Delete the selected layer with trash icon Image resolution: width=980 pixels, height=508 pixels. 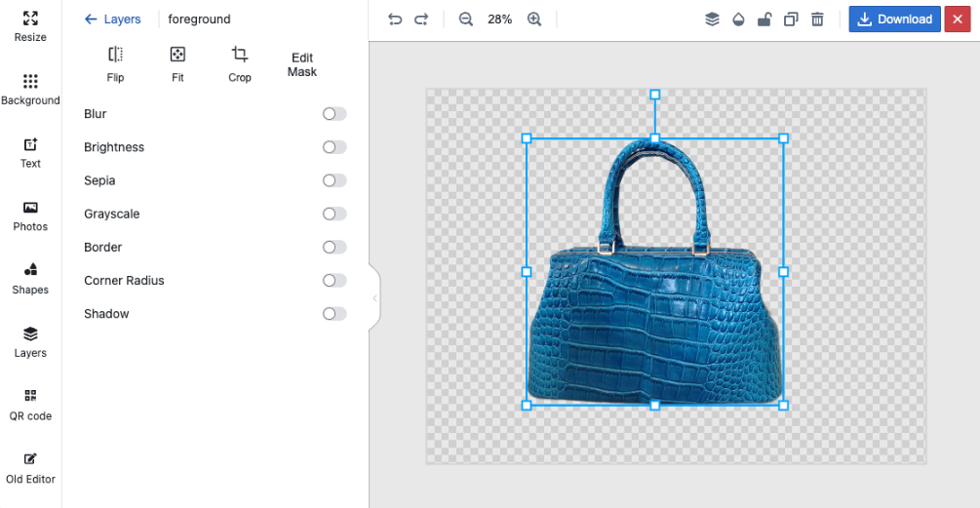click(x=817, y=20)
